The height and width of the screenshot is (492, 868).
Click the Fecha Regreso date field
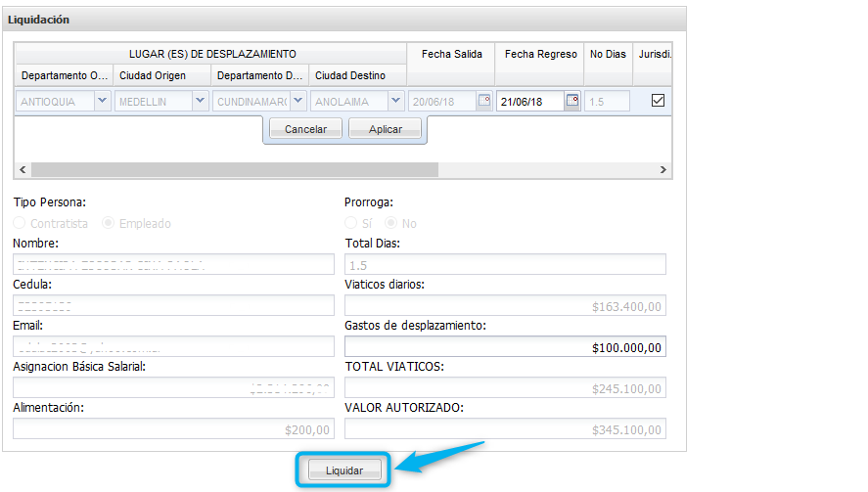[530, 101]
